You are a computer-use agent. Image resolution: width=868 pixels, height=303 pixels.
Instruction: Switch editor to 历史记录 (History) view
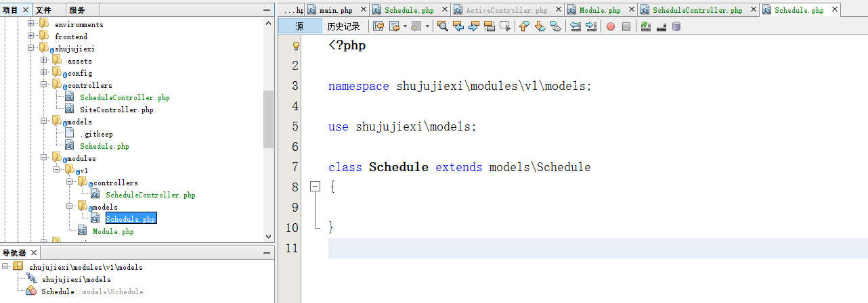tap(344, 26)
